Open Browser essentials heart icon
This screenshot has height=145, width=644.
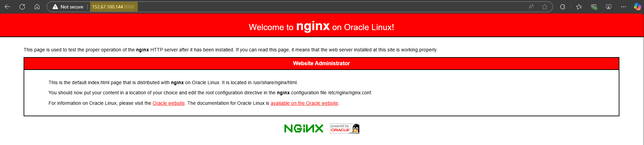594,7
